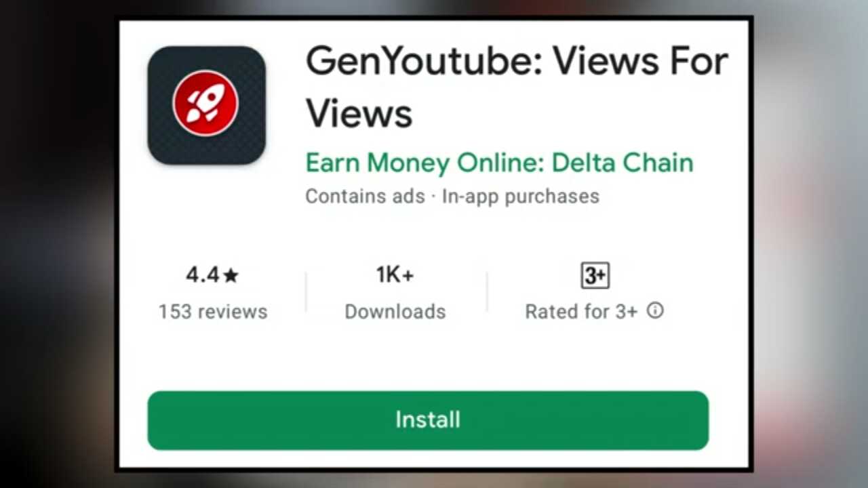868x488 pixels.
Task: Click the In-app purchases label
Action: (521, 197)
